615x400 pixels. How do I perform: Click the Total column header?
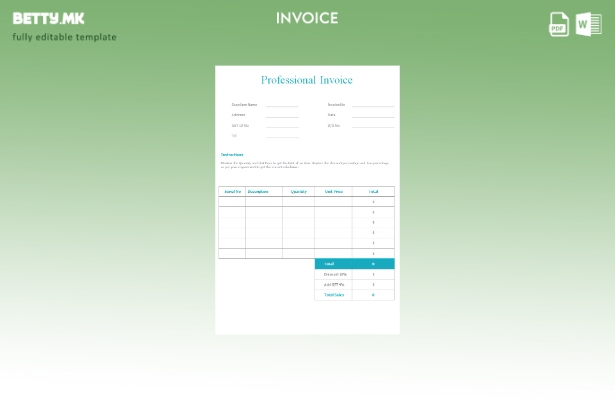373,191
